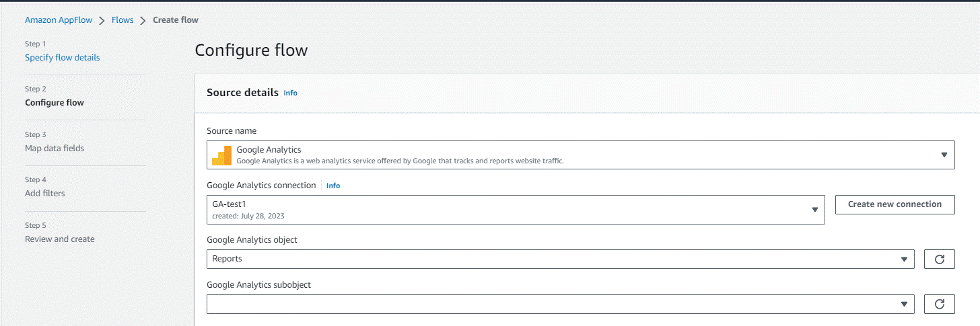Viewport: 980px width, 326px height.
Task: Go back to Specify flow details step
Action: pos(62,57)
